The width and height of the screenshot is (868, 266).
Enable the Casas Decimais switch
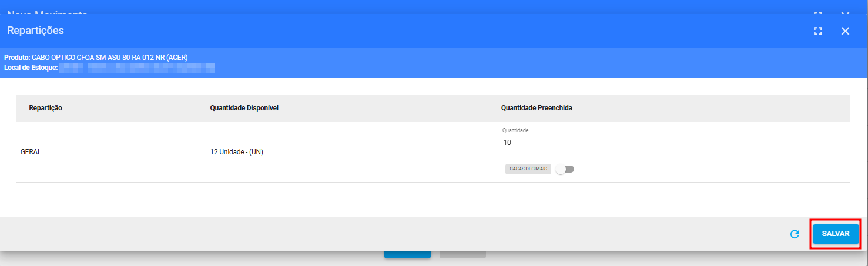pyautogui.click(x=565, y=169)
